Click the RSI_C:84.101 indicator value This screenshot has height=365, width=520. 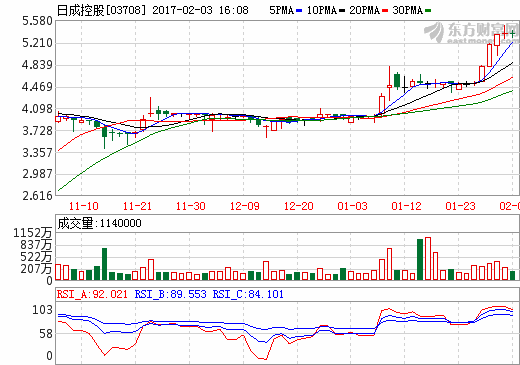[248, 294]
